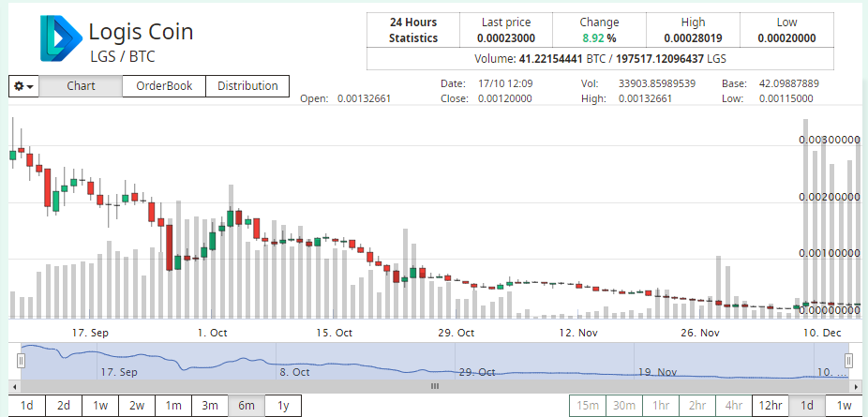Click the navigator's left scroll arrow
The height and width of the screenshot is (417, 868).
[14, 385]
